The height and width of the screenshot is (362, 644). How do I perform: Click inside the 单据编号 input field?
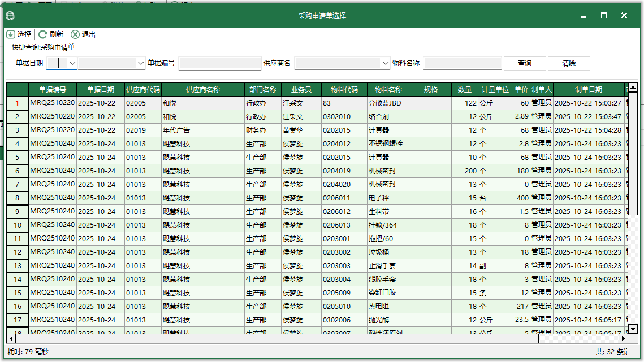219,62
